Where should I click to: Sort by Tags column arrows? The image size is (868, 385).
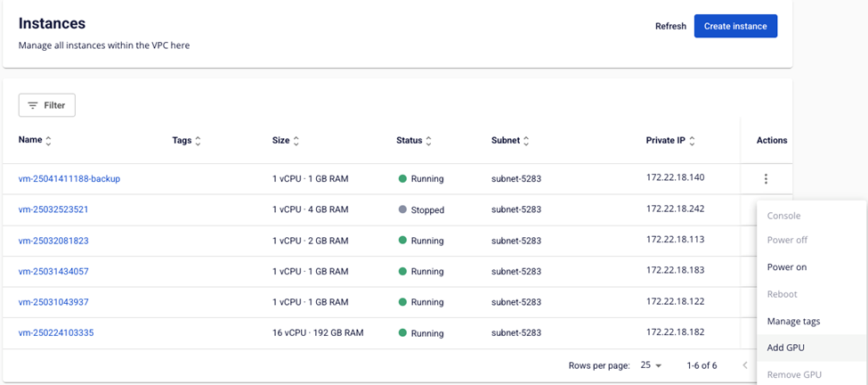tap(198, 141)
